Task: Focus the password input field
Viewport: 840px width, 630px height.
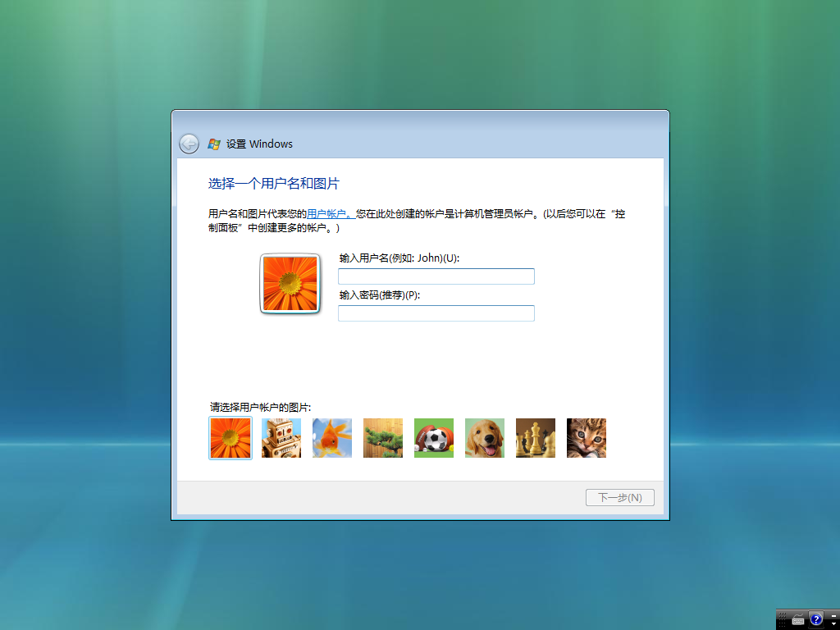Action: click(436, 313)
